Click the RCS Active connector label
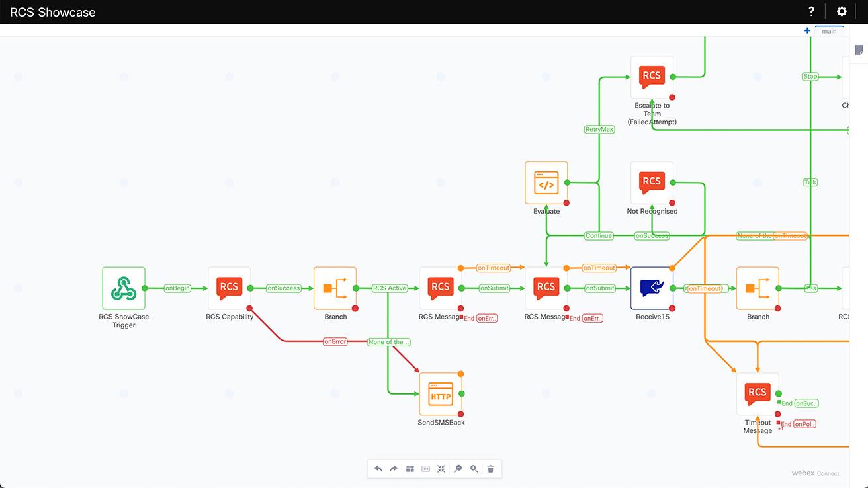This screenshot has height=488, width=868. 389,288
